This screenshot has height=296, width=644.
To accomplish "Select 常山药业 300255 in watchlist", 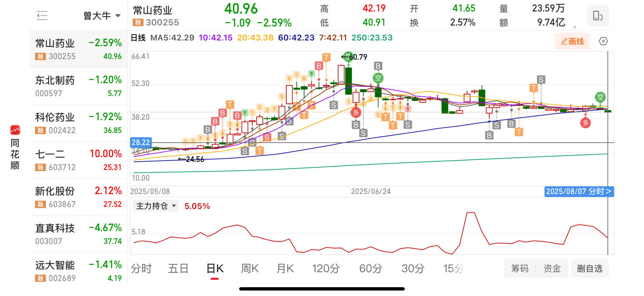I will point(78,49).
